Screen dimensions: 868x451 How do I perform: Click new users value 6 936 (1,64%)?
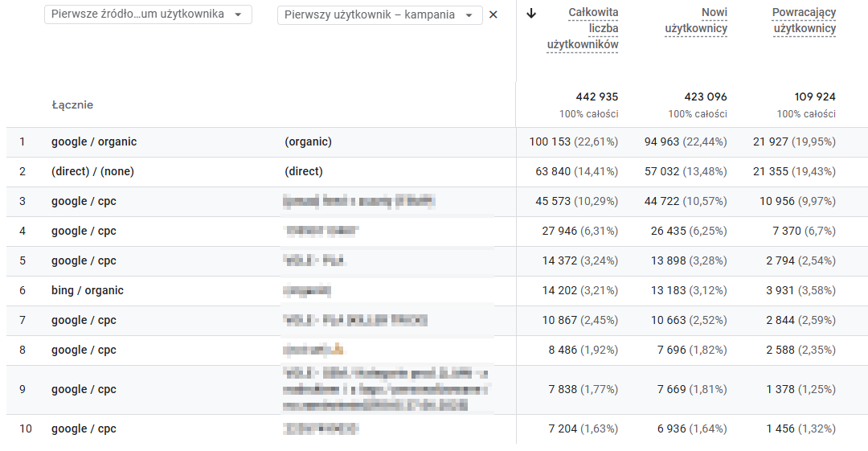click(692, 428)
